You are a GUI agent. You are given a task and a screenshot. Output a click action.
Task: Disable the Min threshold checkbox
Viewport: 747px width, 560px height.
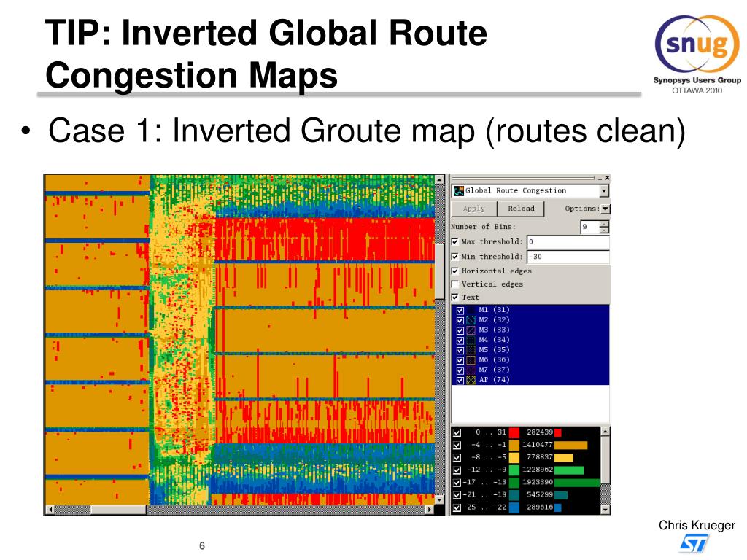pos(455,256)
